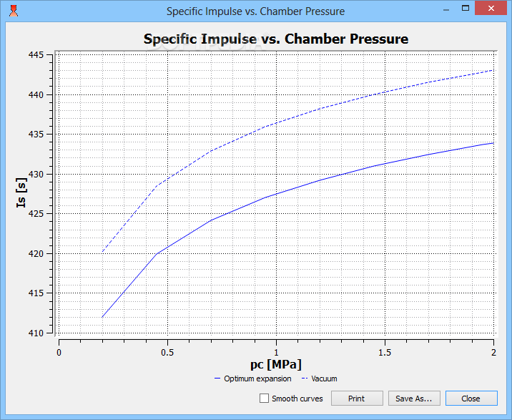Click the 1.5 x-axis tick value
Screen dimensions: 512x420
point(385,353)
